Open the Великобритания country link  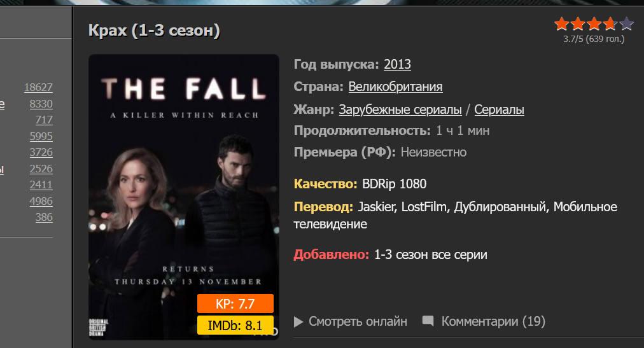coord(396,87)
